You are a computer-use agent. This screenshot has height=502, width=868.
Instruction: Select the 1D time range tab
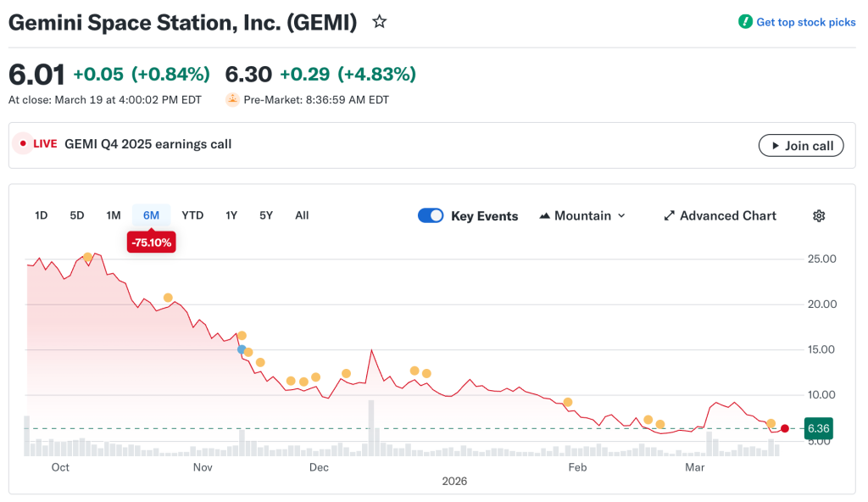tap(42, 215)
